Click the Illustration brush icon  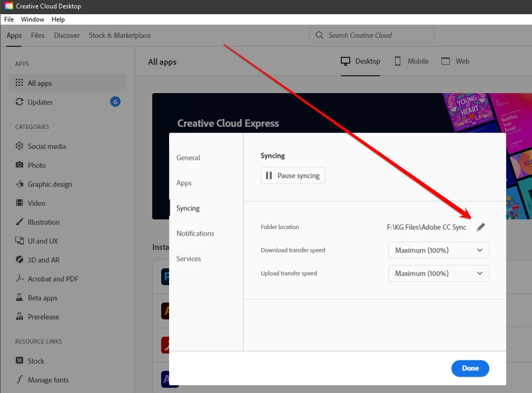click(19, 221)
